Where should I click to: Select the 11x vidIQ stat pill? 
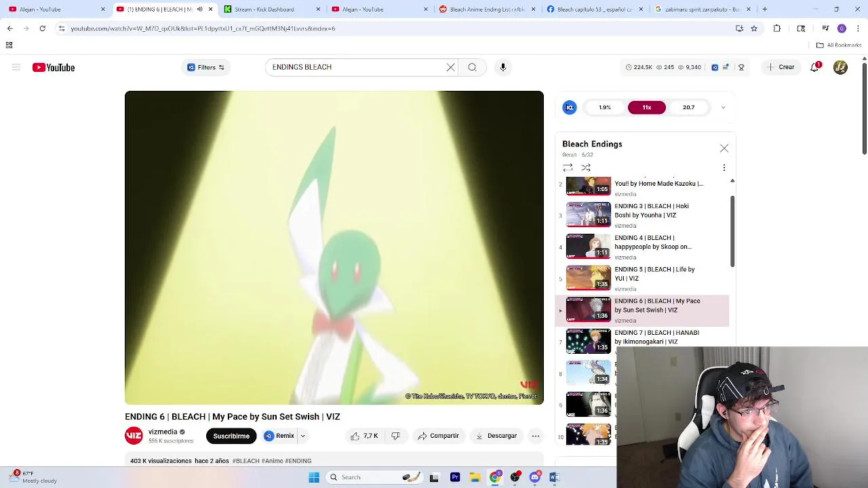tap(647, 107)
